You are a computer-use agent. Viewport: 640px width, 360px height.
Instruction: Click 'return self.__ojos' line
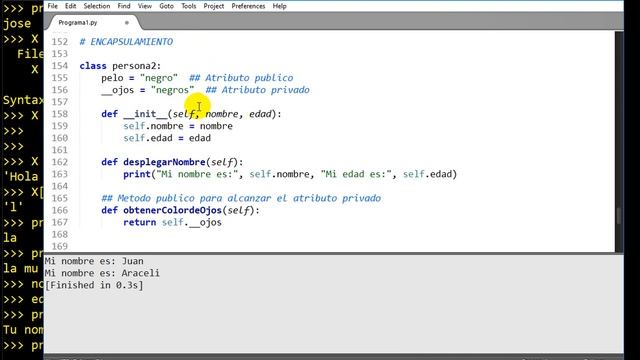pos(172,222)
